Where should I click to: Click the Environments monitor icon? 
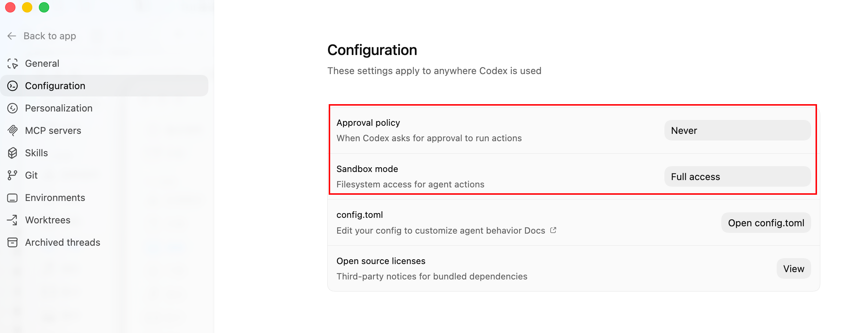12,198
